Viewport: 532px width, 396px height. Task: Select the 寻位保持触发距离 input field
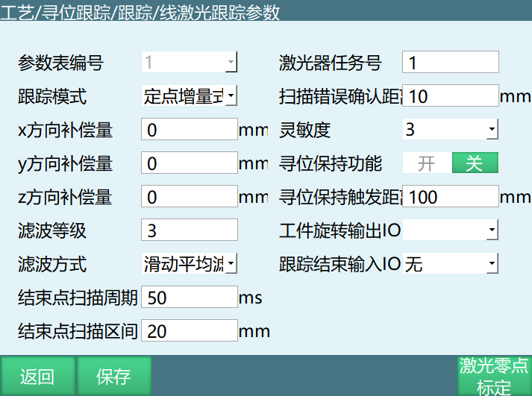pos(450,197)
